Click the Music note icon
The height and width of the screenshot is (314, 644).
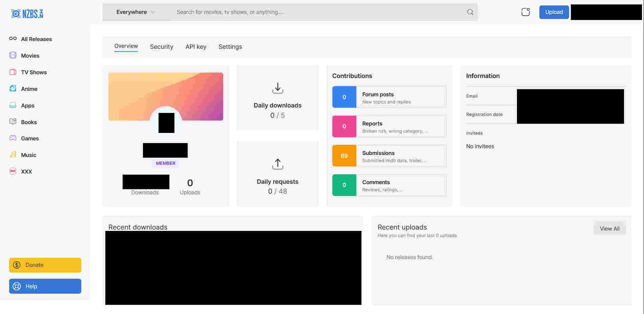pos(13,155)
